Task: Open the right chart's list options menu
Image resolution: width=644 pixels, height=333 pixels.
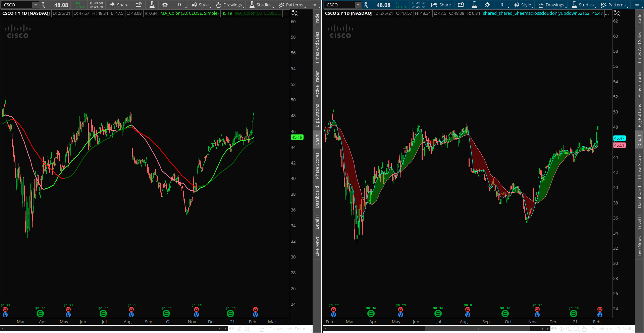Action: (x=637, y=5)
